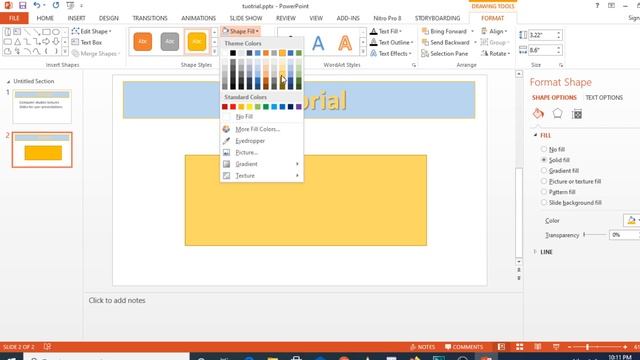Apply the gray Abc shape style
Viewport: 640px width, 360px height.
170,41
